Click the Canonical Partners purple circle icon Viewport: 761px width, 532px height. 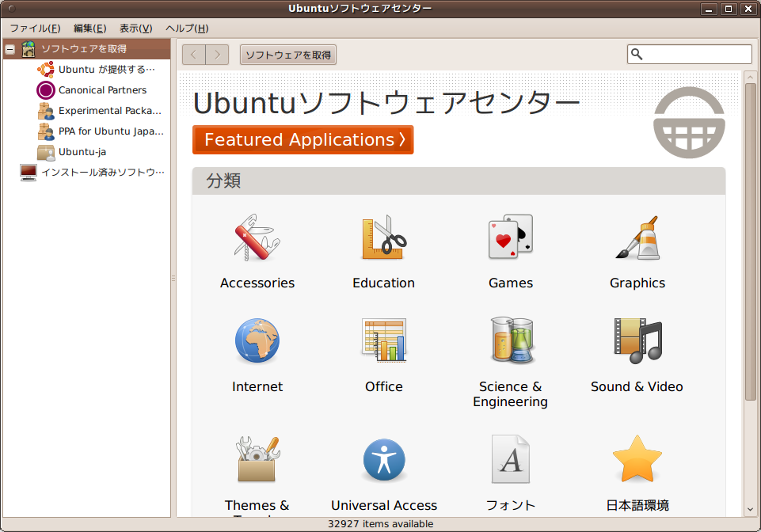point(46,90)
